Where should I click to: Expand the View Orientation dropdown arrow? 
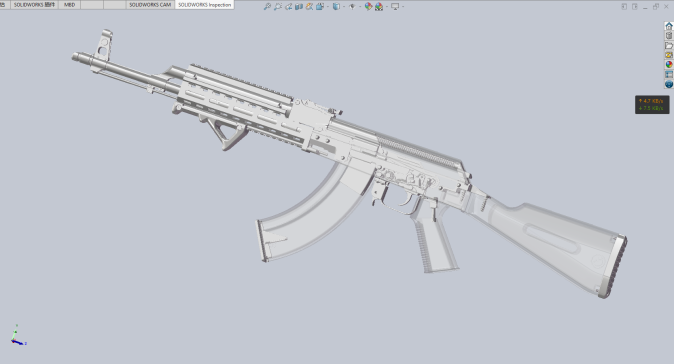[x=328, y=6]
